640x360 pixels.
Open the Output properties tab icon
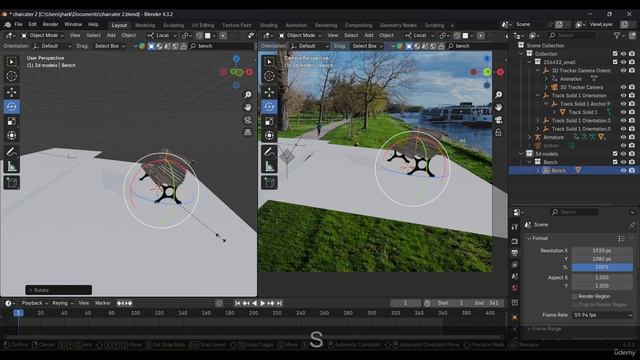click(x=515, y=253)
